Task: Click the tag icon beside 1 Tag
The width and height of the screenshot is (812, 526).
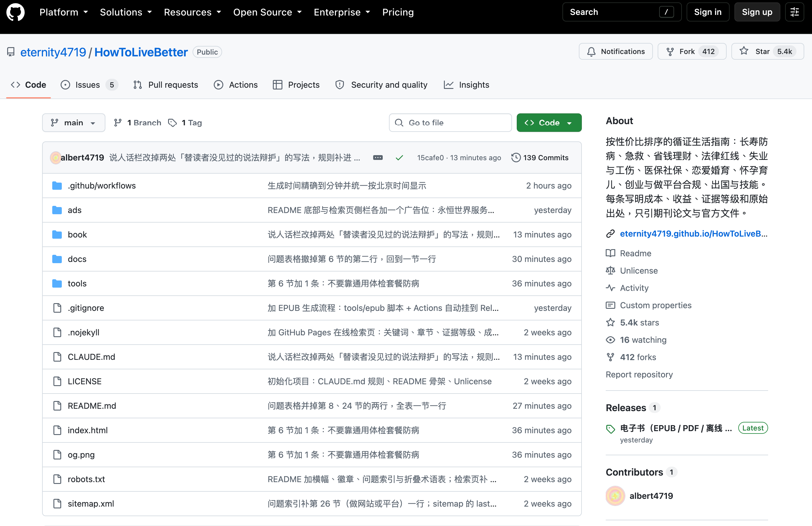Action: point(172,123)
